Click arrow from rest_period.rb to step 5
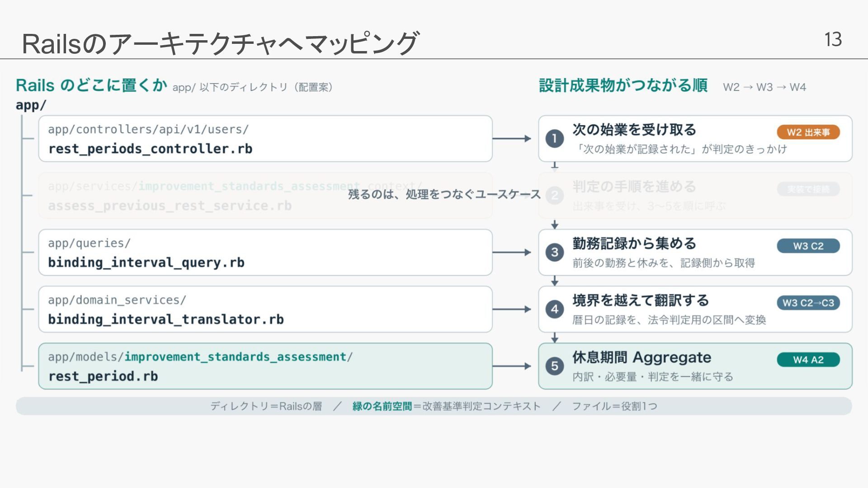Viewport: 868px width, 488px height. coord(512,366)
